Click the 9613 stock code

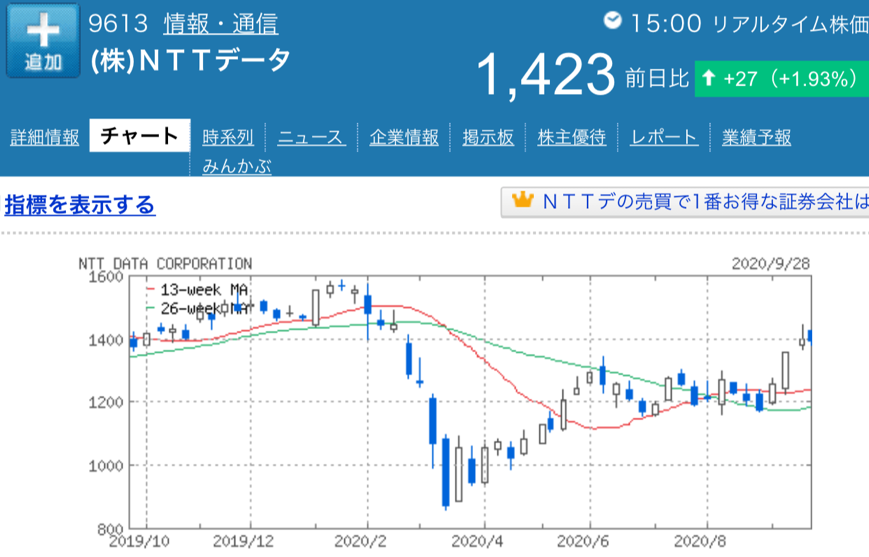118,23
